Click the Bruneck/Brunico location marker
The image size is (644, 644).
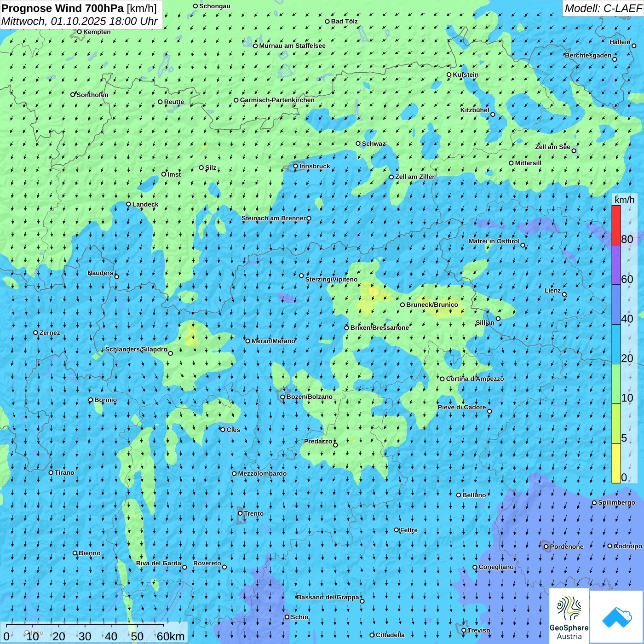(402, 305)
